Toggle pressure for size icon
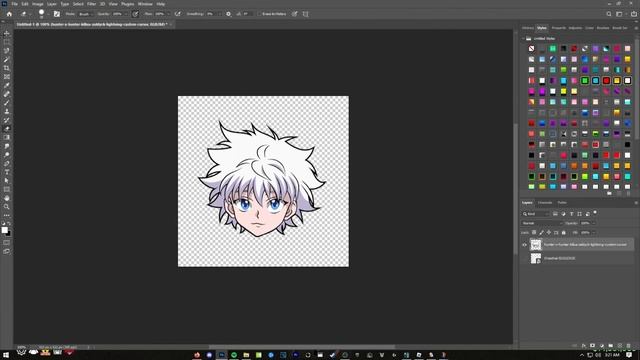640x360 pixels. (x=294, y=14)
